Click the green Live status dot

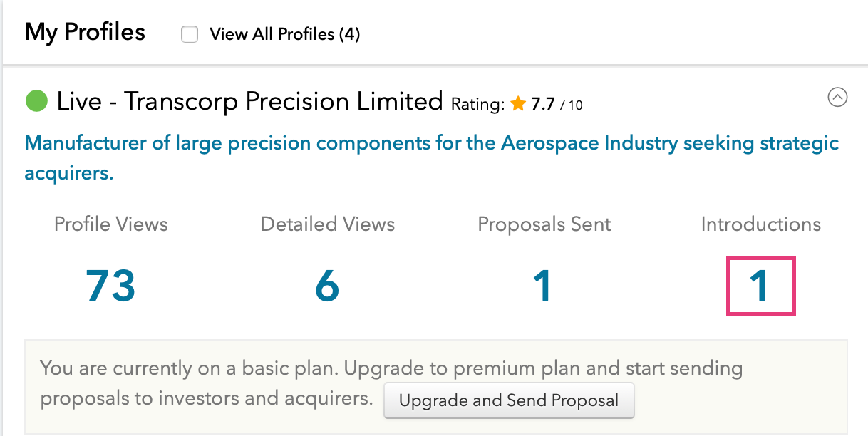pyautogui.click(x=36, y=101)
